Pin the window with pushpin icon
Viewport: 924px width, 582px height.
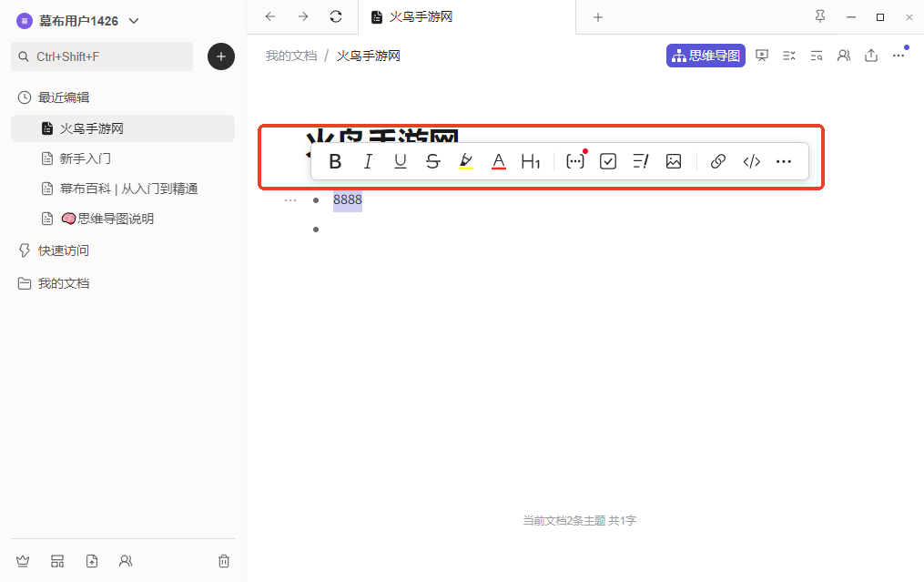[x=820, y=16]
